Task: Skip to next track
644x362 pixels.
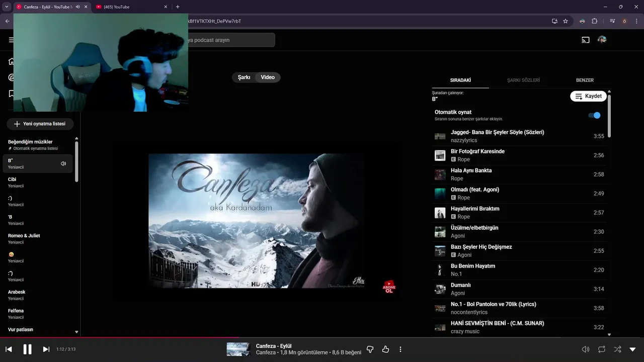Action: [x=46, y=349]
